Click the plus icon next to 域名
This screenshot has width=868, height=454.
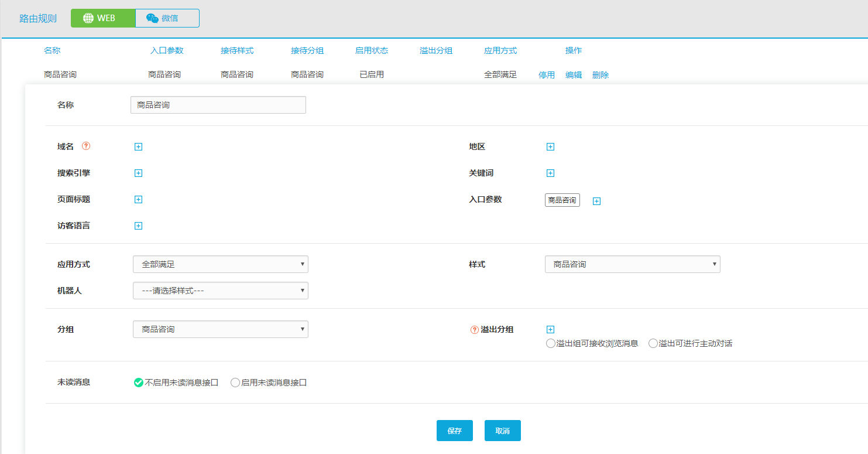(138, 147)
